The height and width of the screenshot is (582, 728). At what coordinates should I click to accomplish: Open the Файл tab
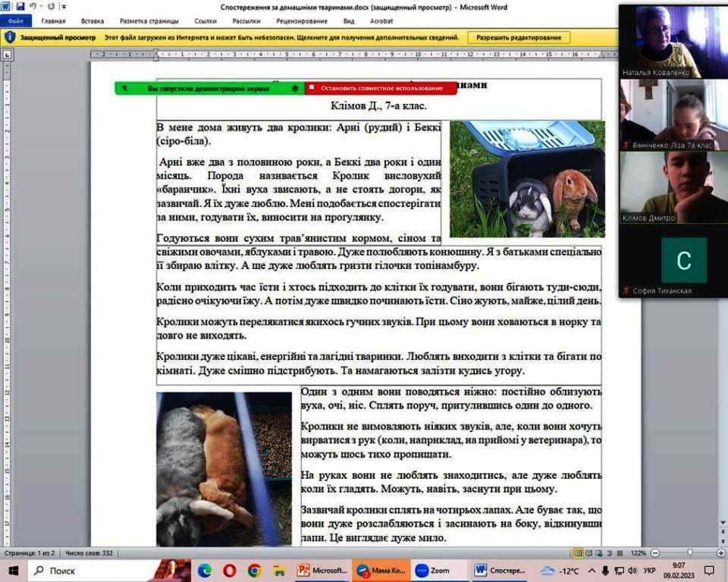coord(15,21)
